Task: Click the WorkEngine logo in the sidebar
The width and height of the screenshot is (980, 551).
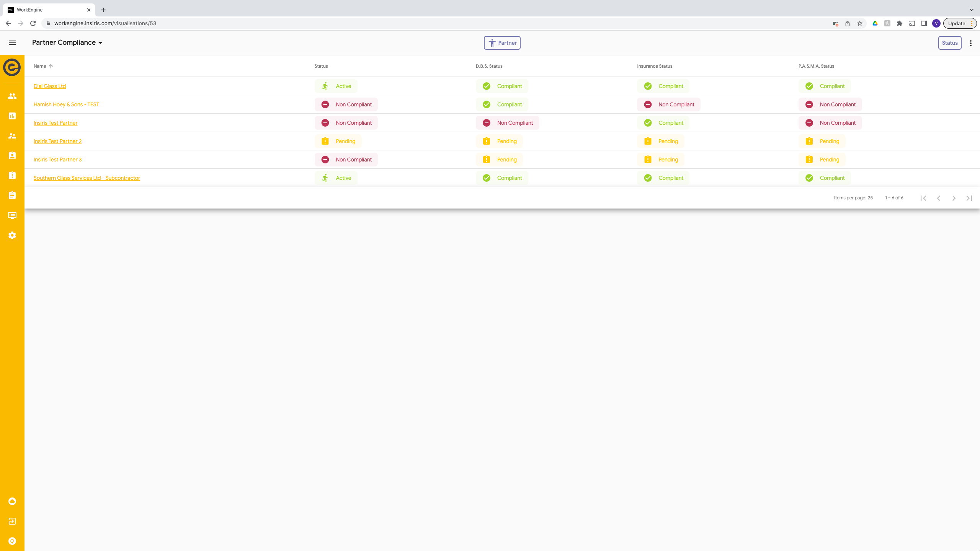Action: (x=12, y=67)
